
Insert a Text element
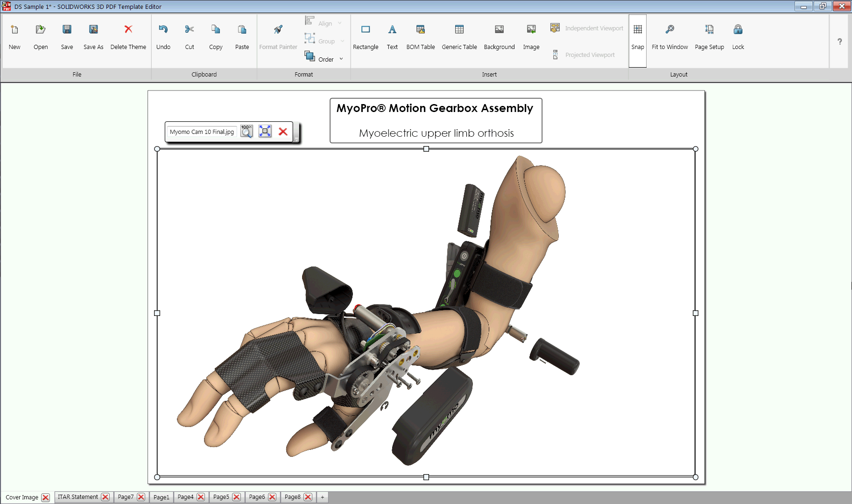click(x=392, y=37)
